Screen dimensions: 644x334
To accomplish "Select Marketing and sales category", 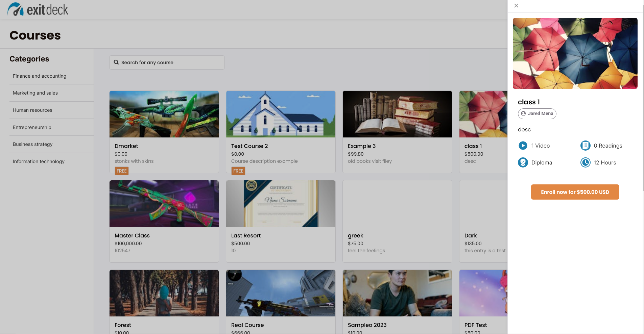I will pyautogui.click(x=51, y=93).
